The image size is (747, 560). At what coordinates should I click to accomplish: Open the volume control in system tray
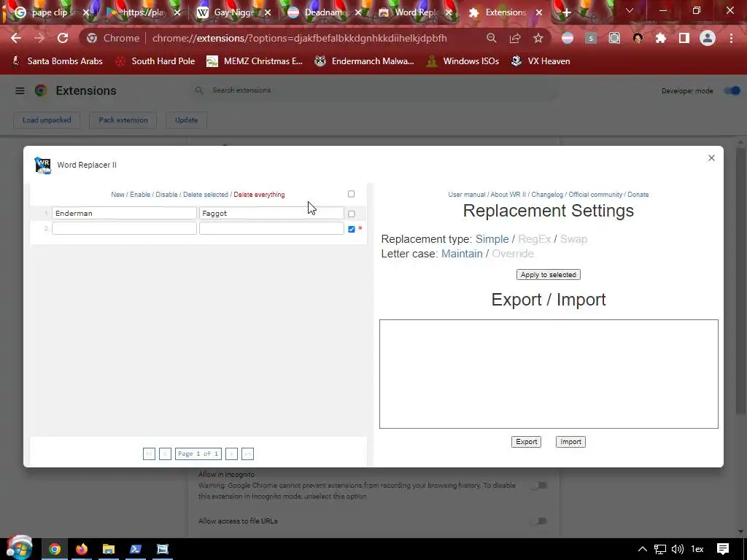[677, 549]
